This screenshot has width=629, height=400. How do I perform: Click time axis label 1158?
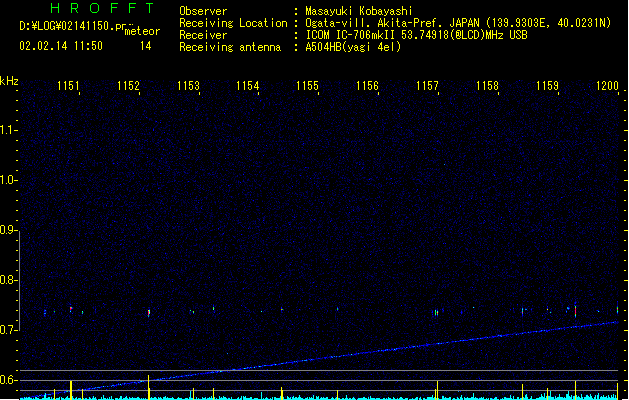point(487,85)
